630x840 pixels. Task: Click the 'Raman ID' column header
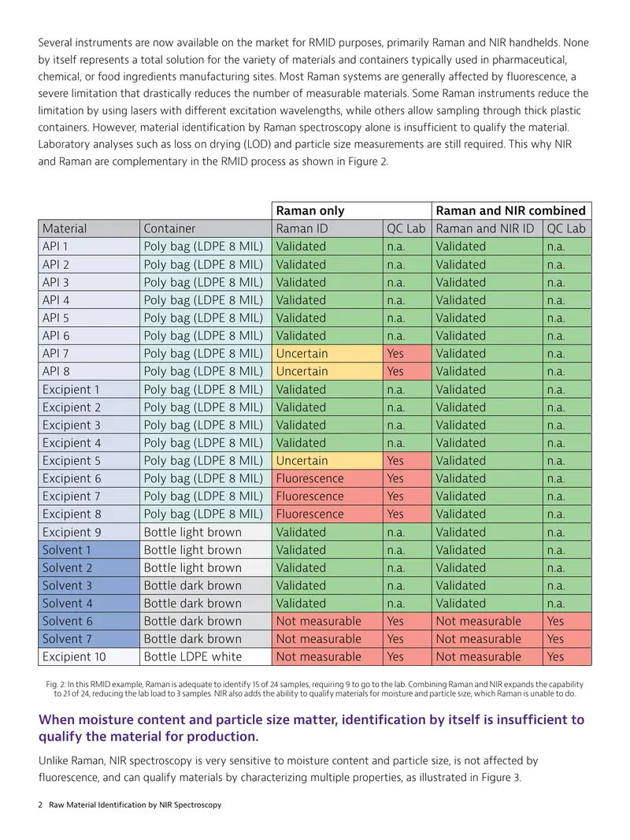point(327,229)
